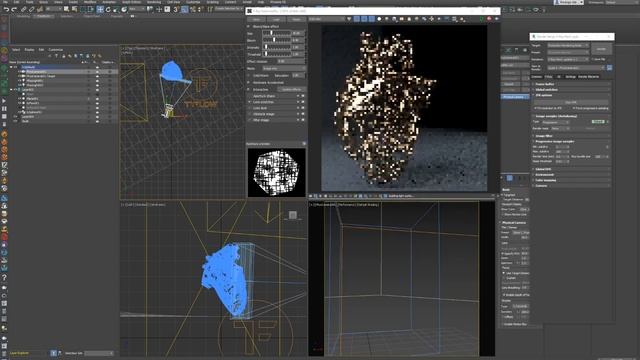
Task: Open the Display menu in Scene Explorer
Action: coord(29,49)
